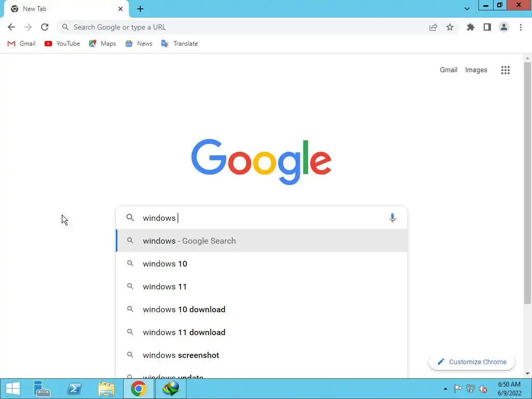The width and height of the screenshot is (532, 399).
Task: Open the Chrome profile avatar
Action: 504,27
